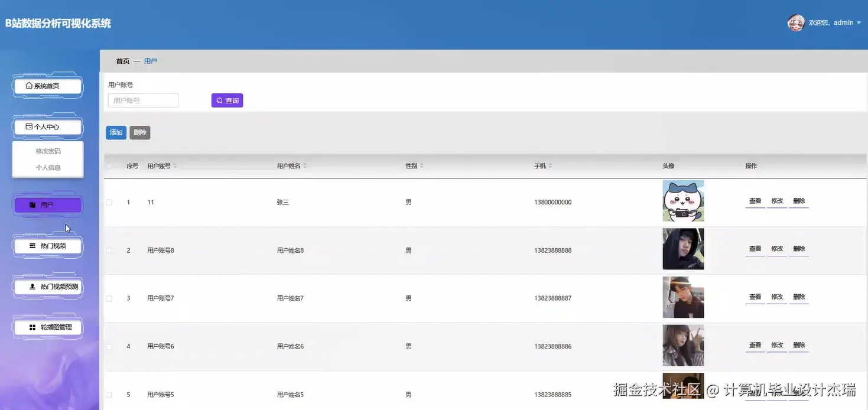The width and height of the screenshot is (868, 410).
Task: Open 修改密码 submenu item
Action: click(48, 151)
